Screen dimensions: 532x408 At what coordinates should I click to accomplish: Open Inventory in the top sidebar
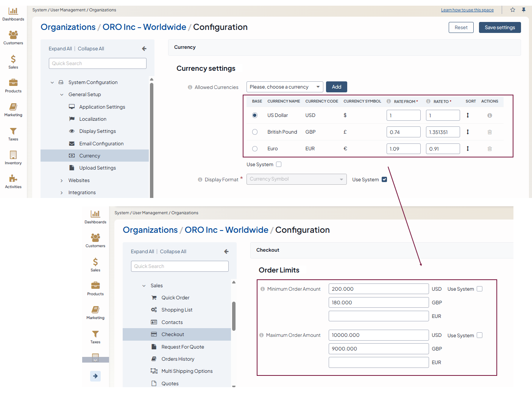[13, 157]
